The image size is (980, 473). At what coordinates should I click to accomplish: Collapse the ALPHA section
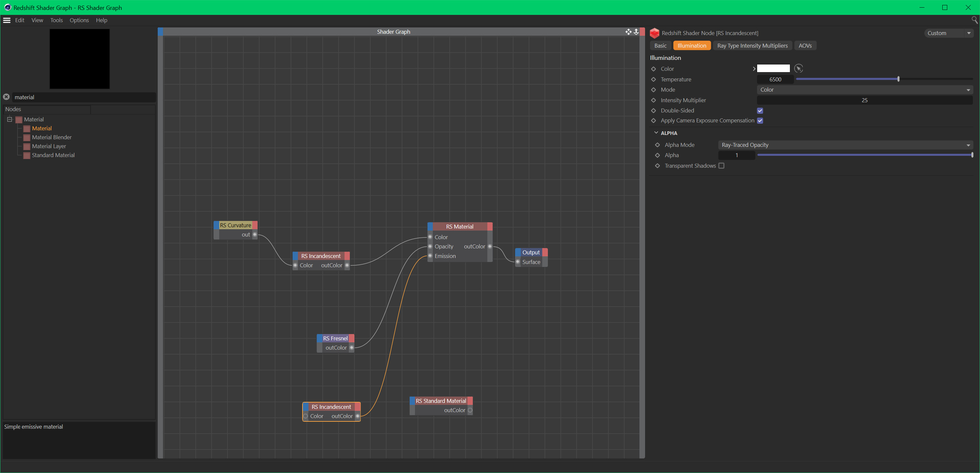(656, 133)
